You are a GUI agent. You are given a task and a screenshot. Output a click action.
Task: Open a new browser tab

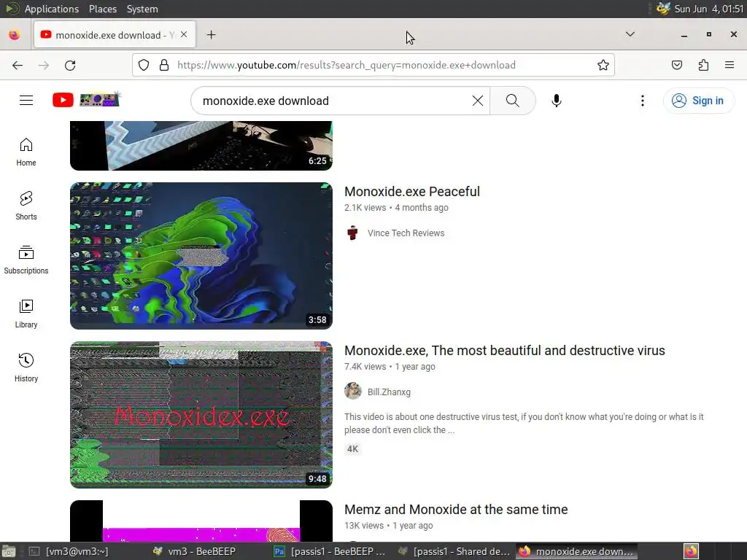point(211,35)
